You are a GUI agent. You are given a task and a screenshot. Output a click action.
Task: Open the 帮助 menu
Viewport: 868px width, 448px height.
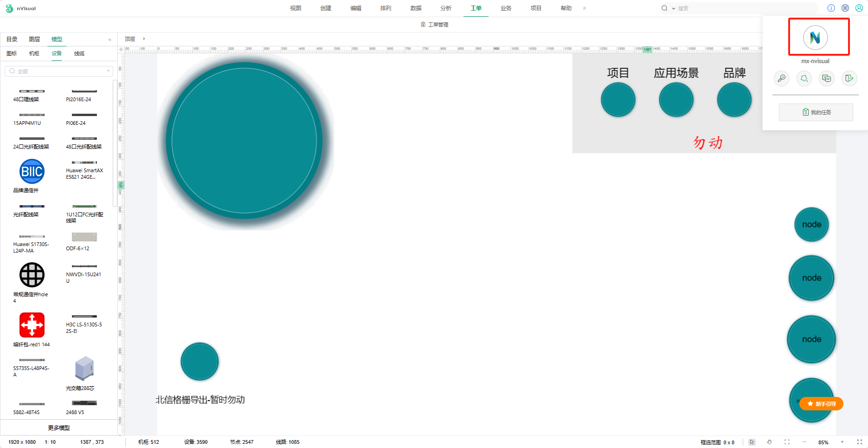566,8
